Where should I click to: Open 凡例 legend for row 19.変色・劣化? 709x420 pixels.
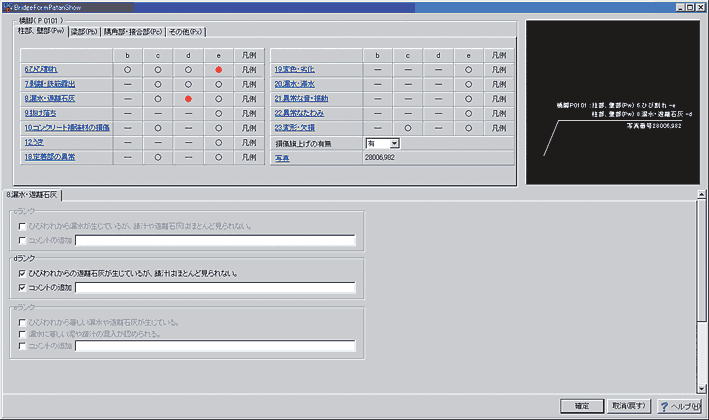coord(499,70)
